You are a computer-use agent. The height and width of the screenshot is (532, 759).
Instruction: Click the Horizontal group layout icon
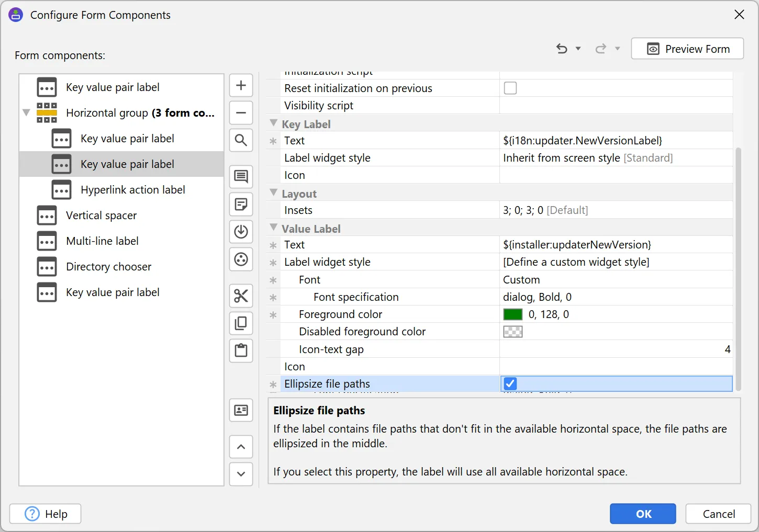pyautogui.click(x=47, y=113)
